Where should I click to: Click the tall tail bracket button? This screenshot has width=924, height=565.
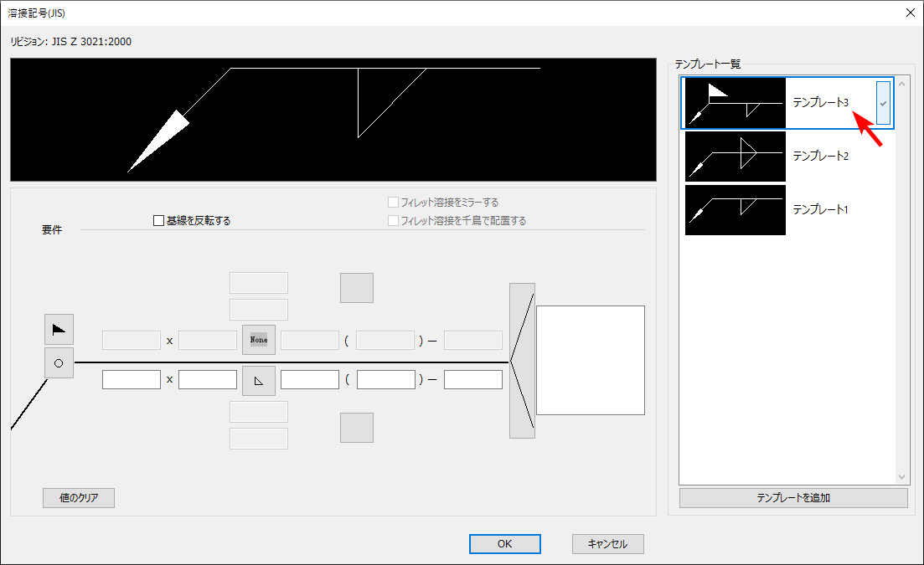(x=522, y=360)
